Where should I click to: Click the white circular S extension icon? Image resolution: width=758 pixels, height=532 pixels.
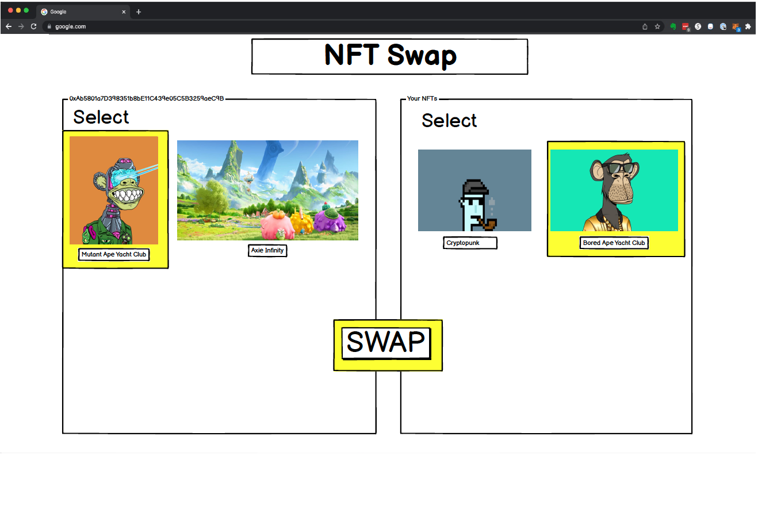(x=698, y=26)
